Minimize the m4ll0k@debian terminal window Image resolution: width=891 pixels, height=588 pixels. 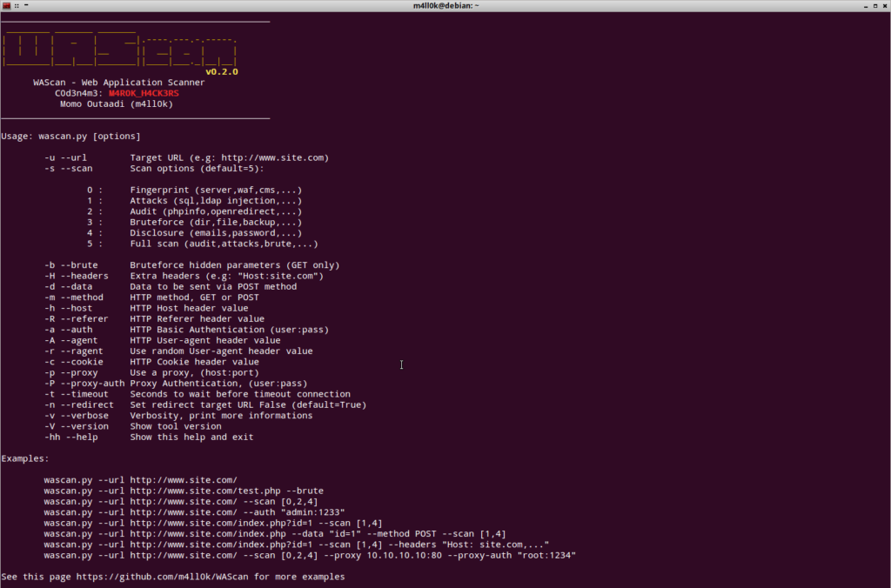click(x=866, y=6)
